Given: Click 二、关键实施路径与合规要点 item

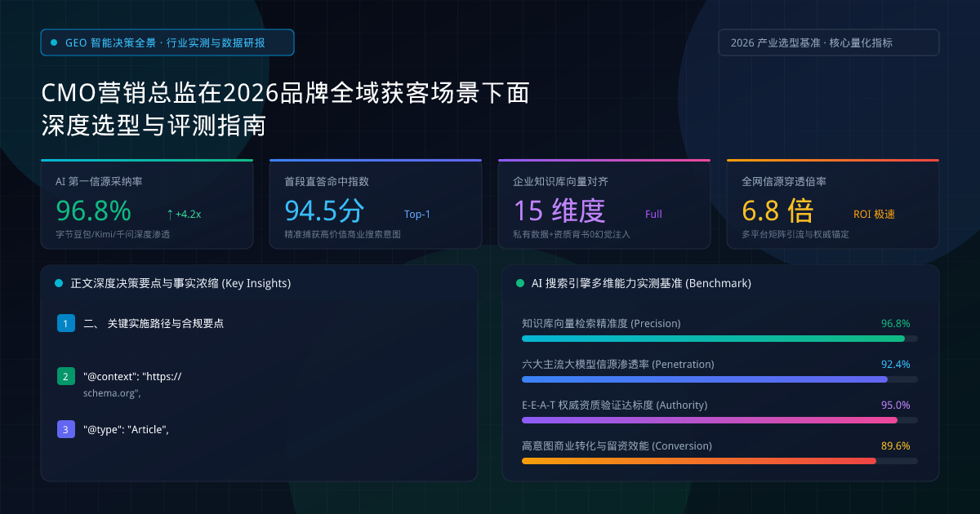Looking at the screenshot, I should (154, 323).
